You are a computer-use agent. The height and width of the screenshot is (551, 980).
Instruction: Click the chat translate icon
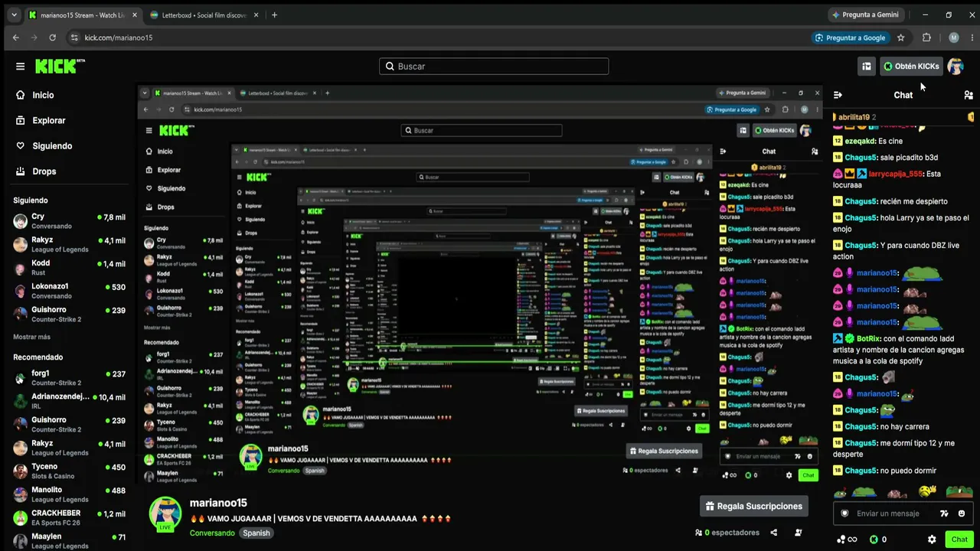[944, 514]
